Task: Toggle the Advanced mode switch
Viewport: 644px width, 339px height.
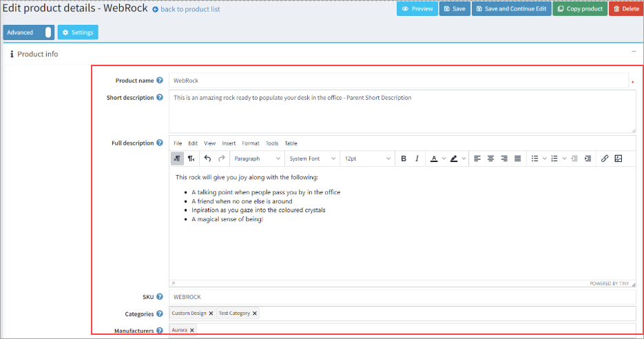Action: [29, 32]
